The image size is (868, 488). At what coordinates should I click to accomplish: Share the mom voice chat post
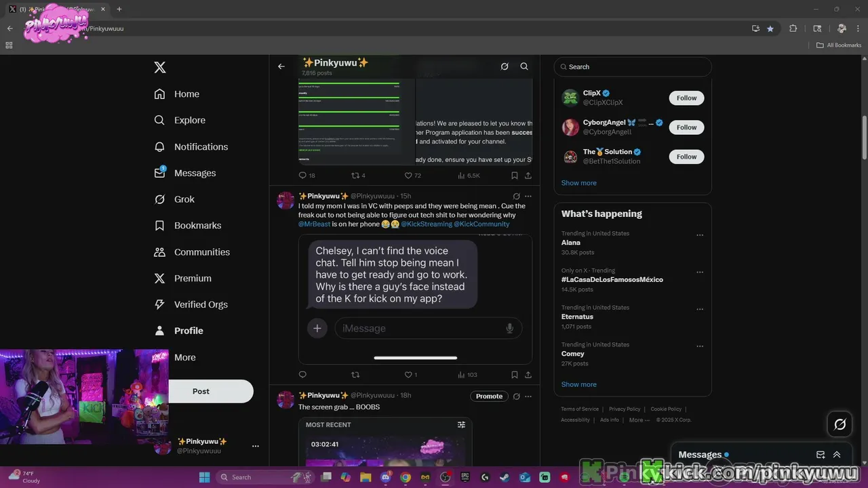click(x=528, y=375)
